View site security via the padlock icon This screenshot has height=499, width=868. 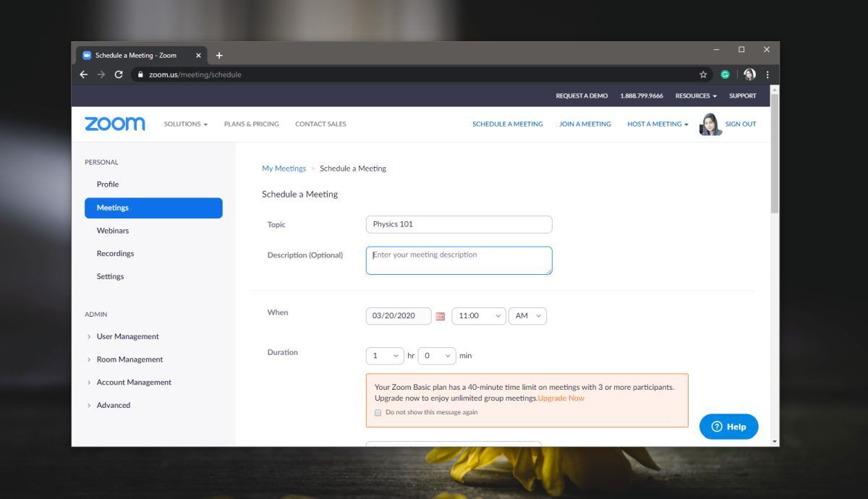pos(140,74)
